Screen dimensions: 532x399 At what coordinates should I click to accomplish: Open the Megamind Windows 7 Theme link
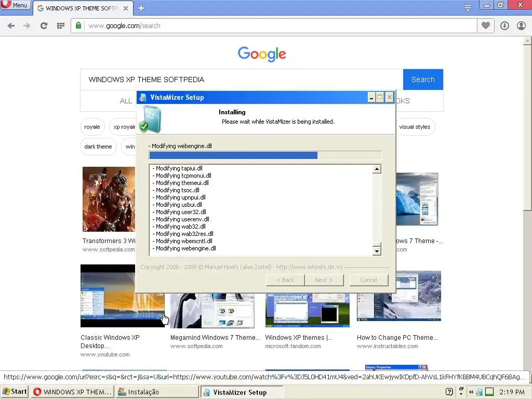click(x=215, y=338)
